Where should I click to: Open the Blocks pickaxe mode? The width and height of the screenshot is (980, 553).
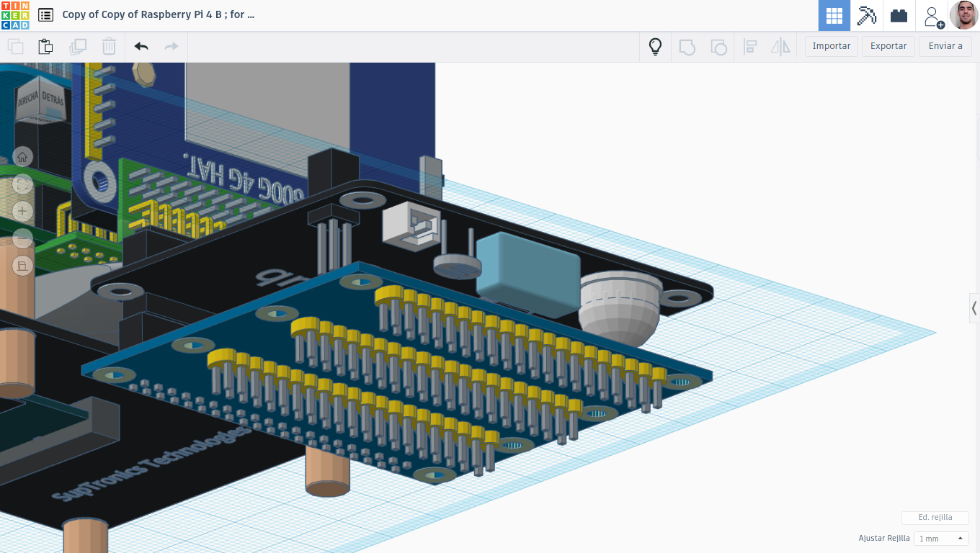pos(866,15)
